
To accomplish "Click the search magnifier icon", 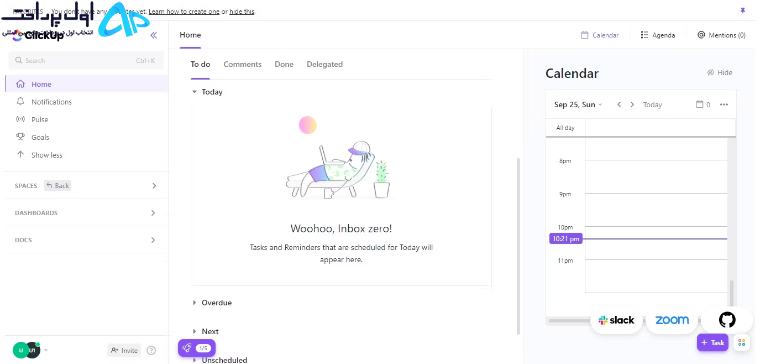I will point(18,60).
